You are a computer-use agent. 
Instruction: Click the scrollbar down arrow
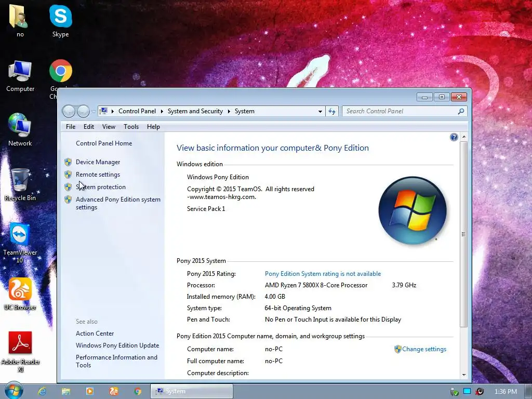pos(464,375)
